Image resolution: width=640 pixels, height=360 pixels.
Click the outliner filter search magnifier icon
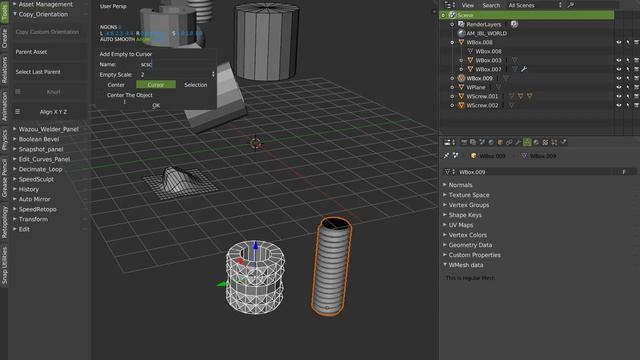pos(570,5)
